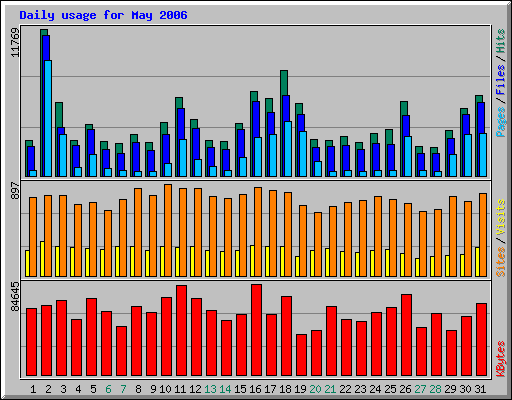Click the tallest green Hits bar on day 2
The height and width of the screenshot is (400, 512).
[42, 103]
